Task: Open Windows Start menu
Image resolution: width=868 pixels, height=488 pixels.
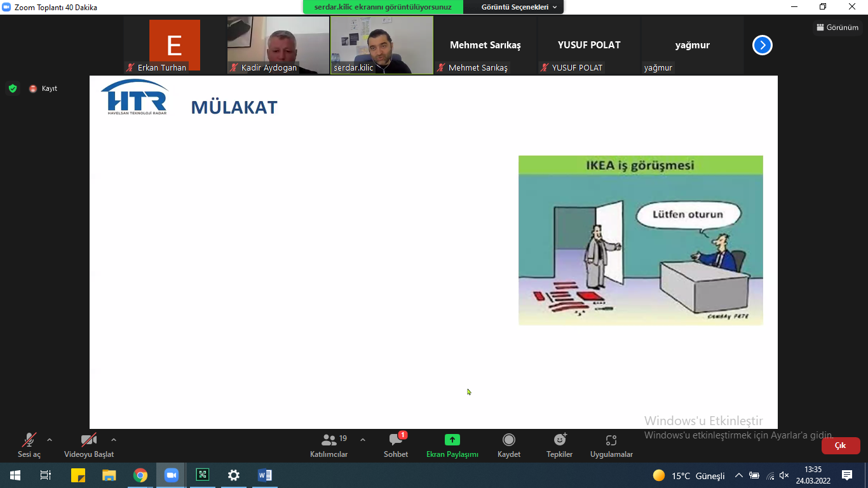Action: [15, 475]
